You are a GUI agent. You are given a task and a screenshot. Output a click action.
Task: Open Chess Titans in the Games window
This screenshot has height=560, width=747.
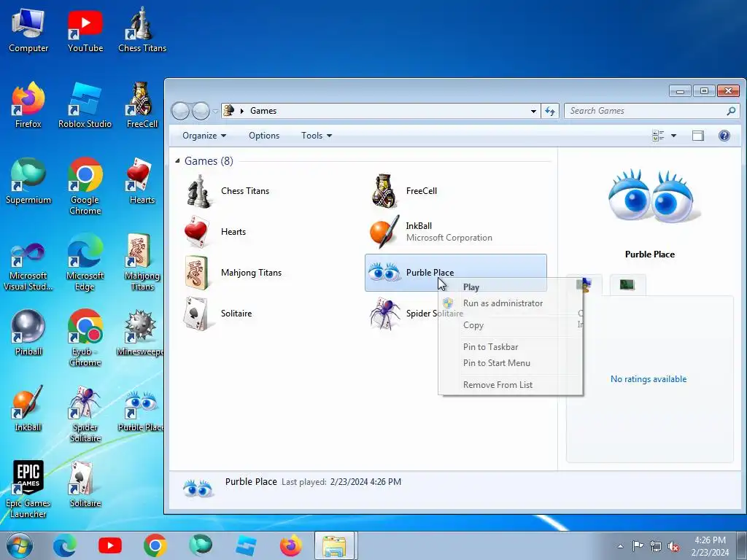point(228,190)
